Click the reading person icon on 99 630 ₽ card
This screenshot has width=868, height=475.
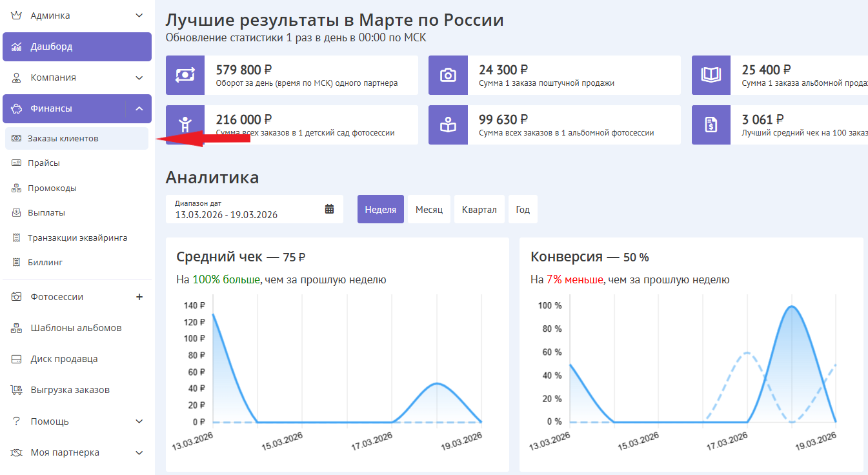[448, 125]
